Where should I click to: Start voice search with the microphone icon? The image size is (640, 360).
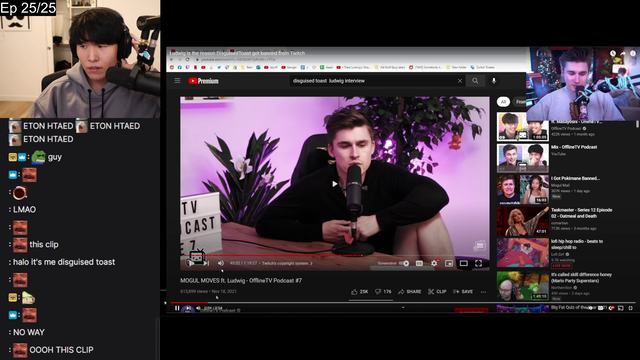(494, 81)
